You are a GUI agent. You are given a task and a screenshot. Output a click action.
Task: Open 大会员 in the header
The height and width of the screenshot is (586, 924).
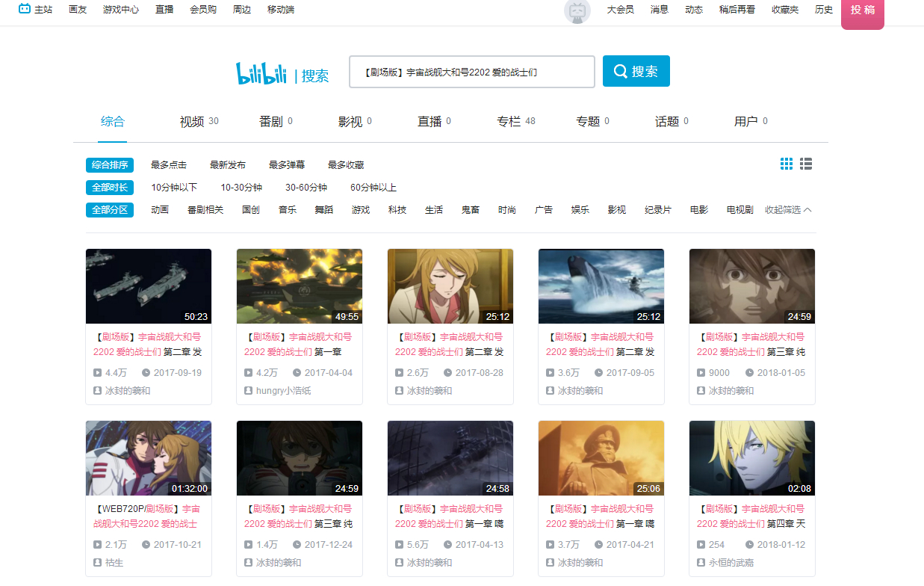(x=621, y=10)
